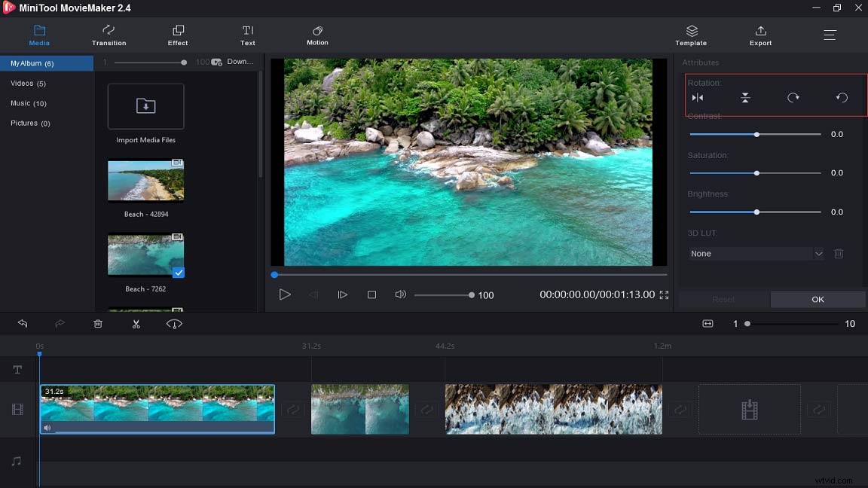Select the Transition tool in the toolbar
This screenshot has width=868, height=488.
click(x=108, y=35)
